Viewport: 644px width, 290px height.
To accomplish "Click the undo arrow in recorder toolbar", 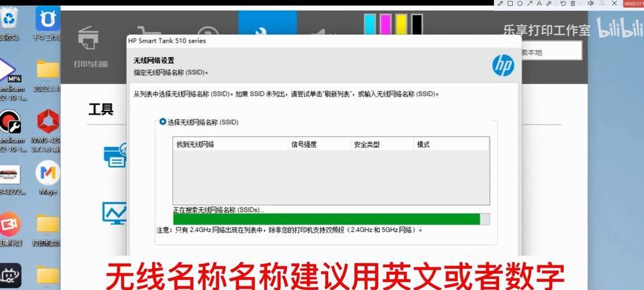I will point(563,4).
